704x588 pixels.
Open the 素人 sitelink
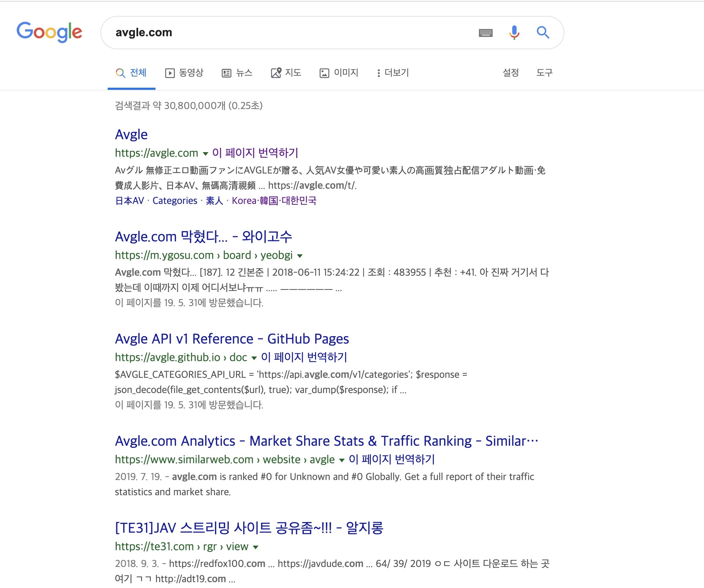tap(214, 201)
